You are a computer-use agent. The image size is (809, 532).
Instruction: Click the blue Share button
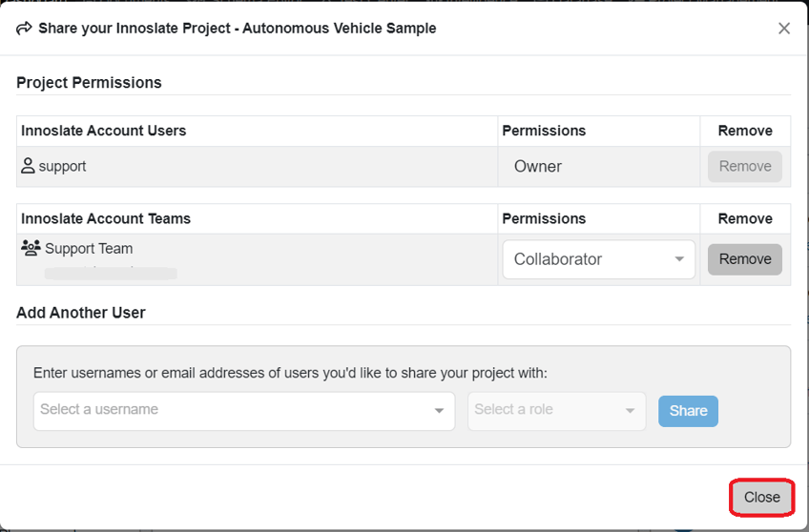click(688, 411)
